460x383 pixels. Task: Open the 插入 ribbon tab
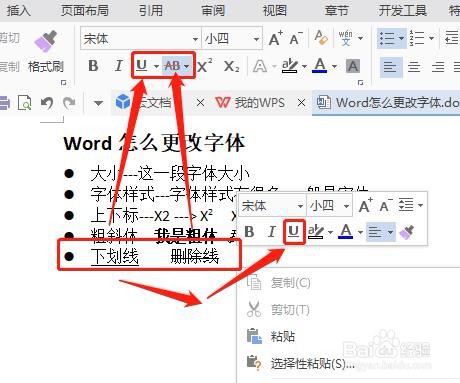[x=19, y=10]
